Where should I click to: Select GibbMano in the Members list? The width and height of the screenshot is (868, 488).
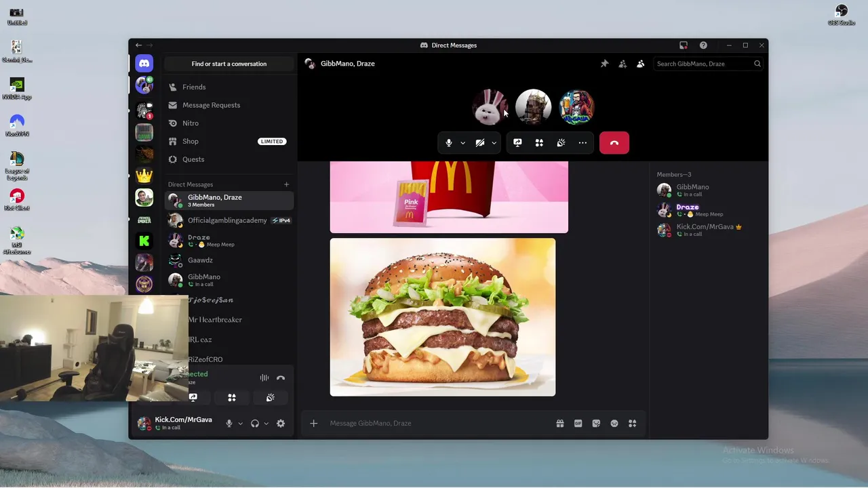707,190
